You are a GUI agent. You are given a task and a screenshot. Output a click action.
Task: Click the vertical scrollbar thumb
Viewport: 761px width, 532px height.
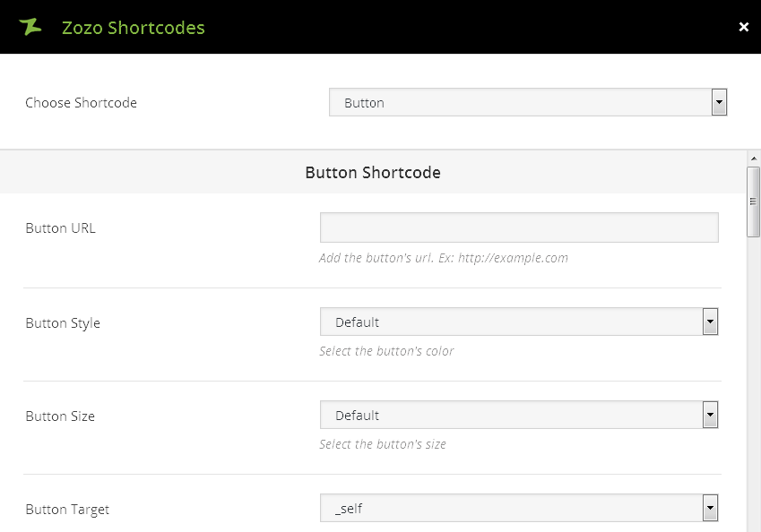[x=754, y=202]
